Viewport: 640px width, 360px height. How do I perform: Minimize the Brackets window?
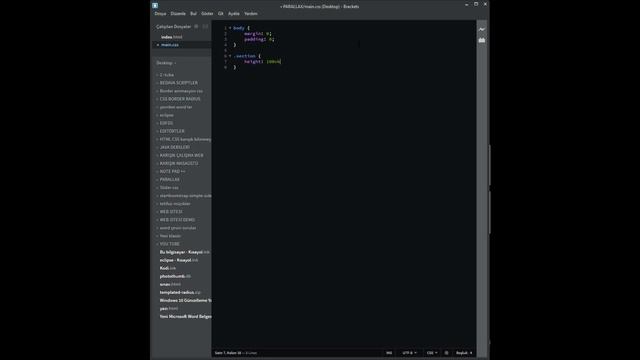(467, 4)
